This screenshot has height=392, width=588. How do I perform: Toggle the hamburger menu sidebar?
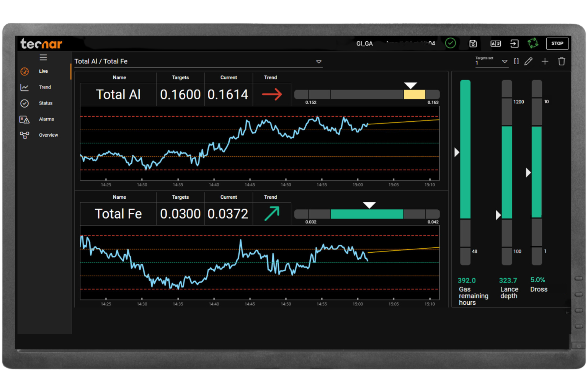click(x=43, y=57)
